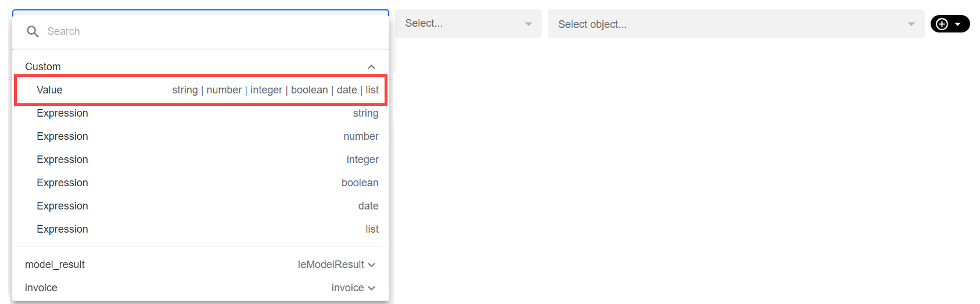Screen dimensions: 980x304
Task: Expand the model_result IeModelResult chevron
Action: pyautogui.click(x=372, y=265)
